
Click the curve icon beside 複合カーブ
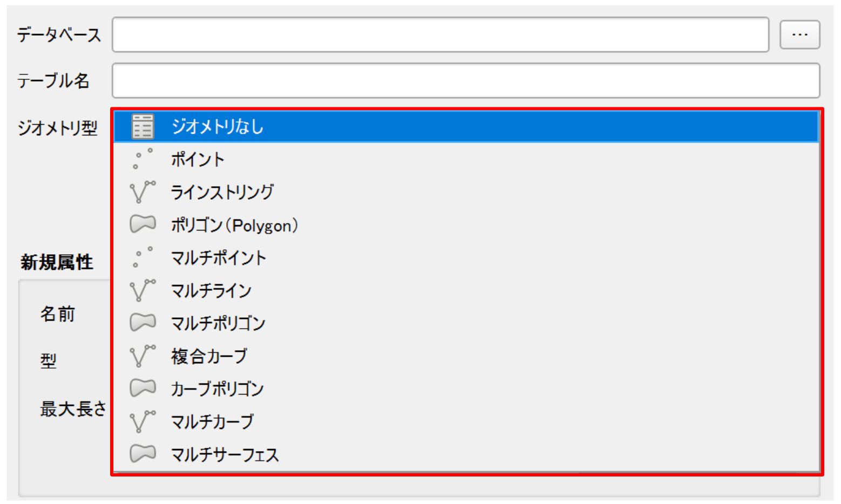[143, 356]
